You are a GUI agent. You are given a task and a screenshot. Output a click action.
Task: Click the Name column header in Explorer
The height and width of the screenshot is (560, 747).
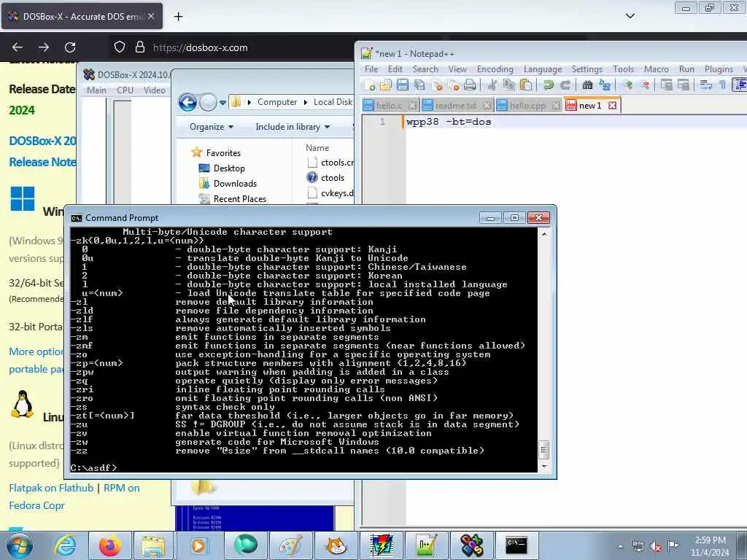click(x=317, y=148)
